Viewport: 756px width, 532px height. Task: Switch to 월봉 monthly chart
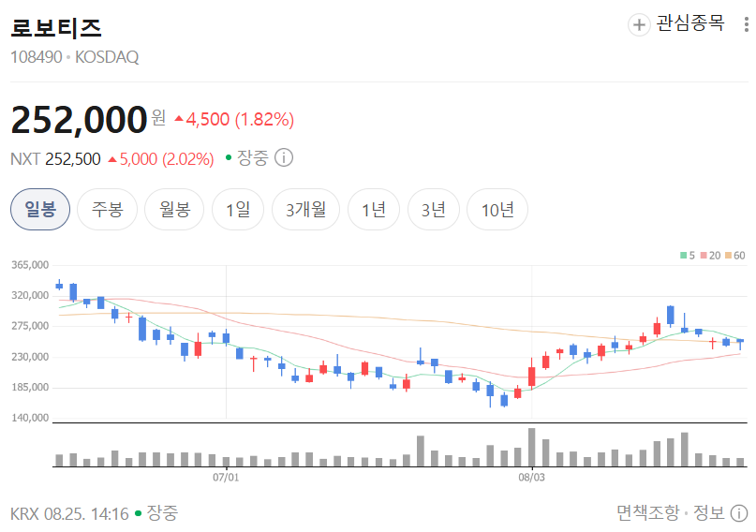[x=174, y=209]
